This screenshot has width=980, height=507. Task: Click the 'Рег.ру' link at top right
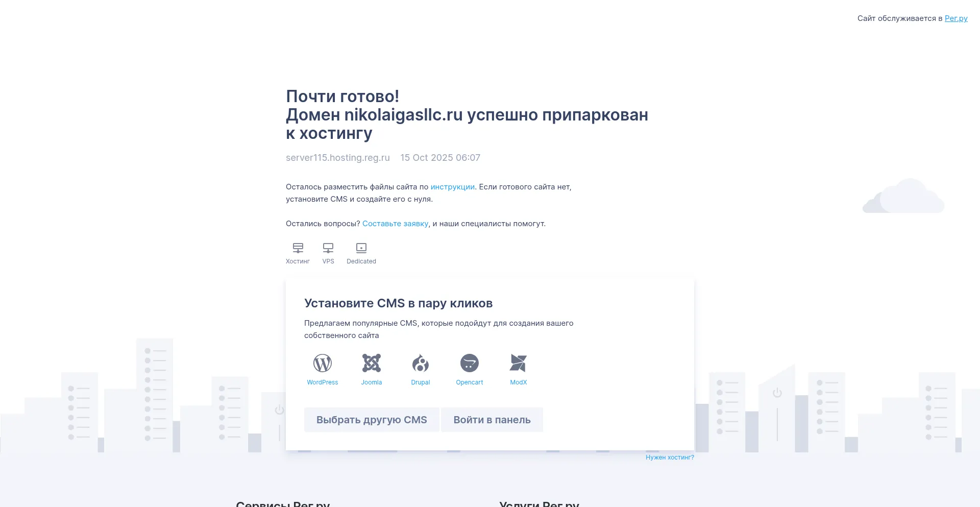[955, 18]
